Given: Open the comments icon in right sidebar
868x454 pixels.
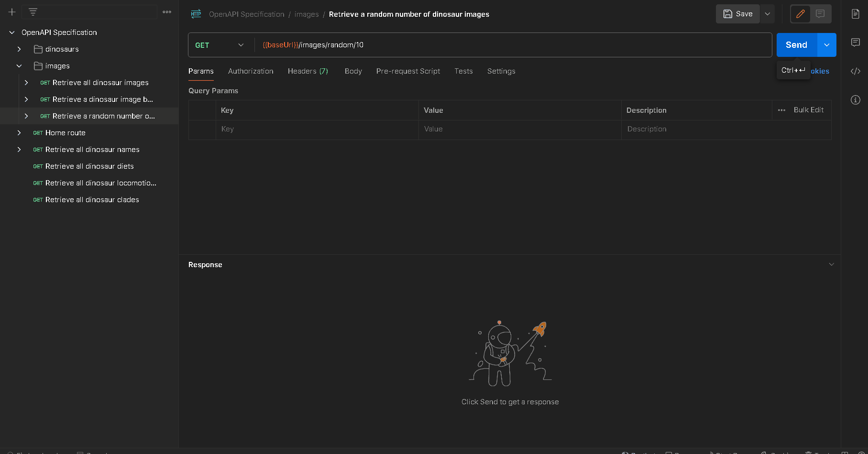Looking at the screenshot, I should point(856,43).
